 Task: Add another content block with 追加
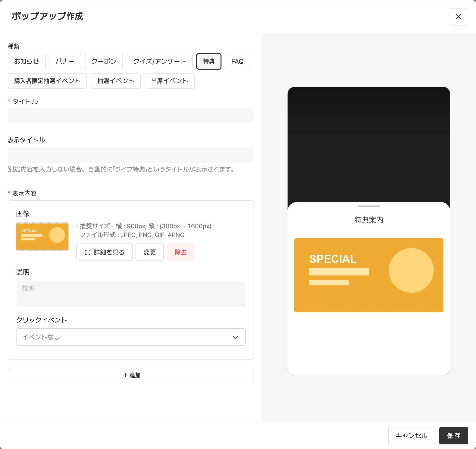tap(131, 375)
